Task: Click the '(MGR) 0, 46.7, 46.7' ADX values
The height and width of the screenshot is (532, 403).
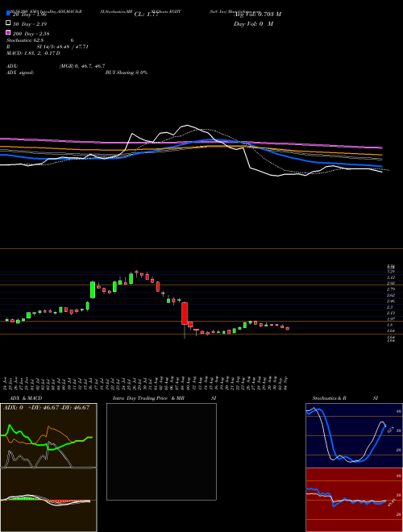Action: click(82, 66)
